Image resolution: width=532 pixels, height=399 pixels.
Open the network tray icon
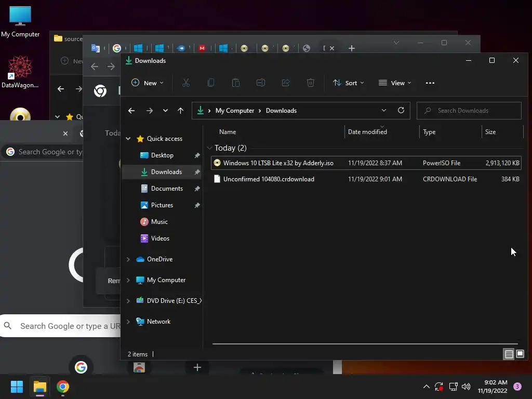(453, 387)
